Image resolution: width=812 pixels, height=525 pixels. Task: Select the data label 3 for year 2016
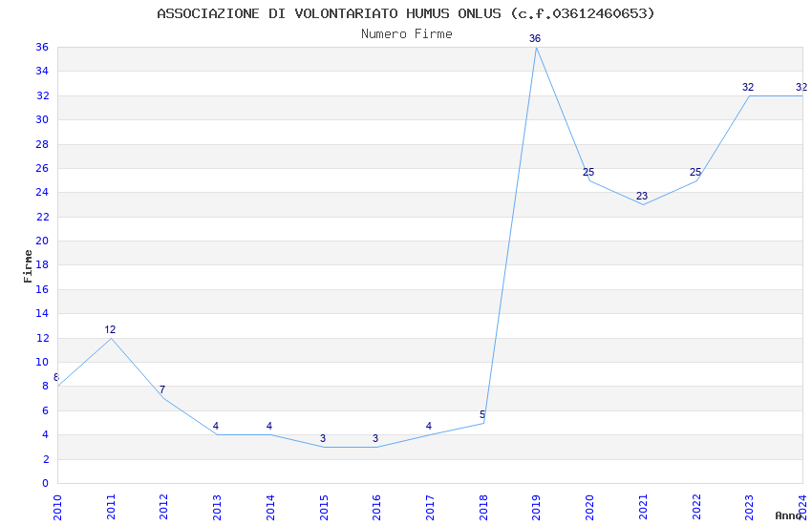click(375, 439)
